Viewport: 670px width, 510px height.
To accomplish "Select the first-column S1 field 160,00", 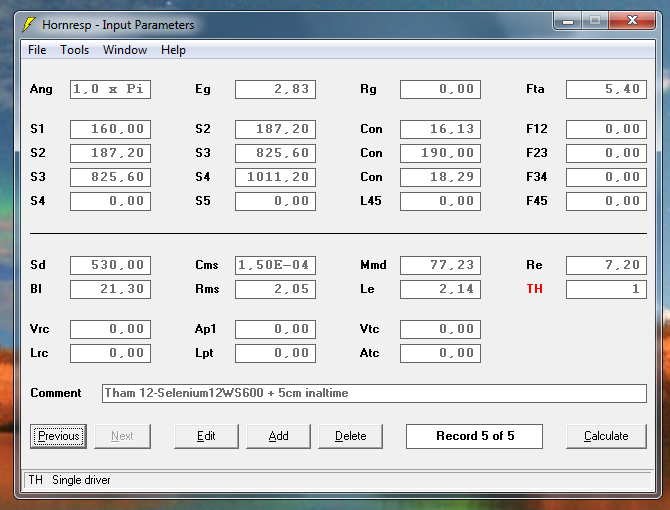I will [110, 129].
